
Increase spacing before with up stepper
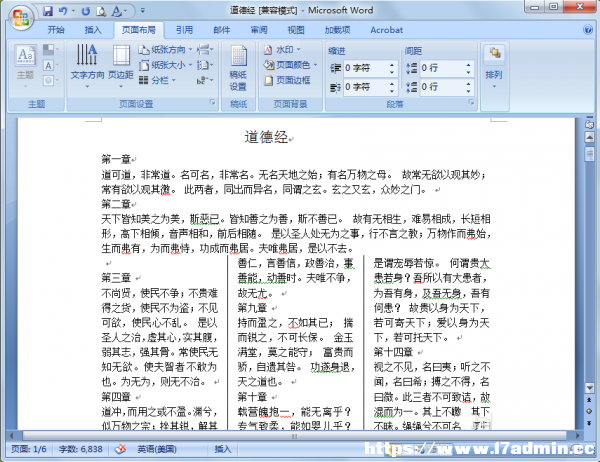[468, 65]
